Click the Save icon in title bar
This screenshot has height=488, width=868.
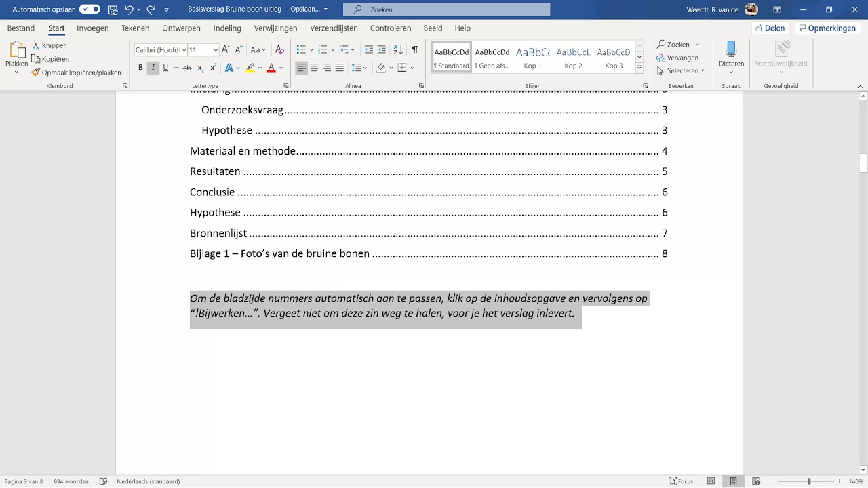click(x=113, y=9)
